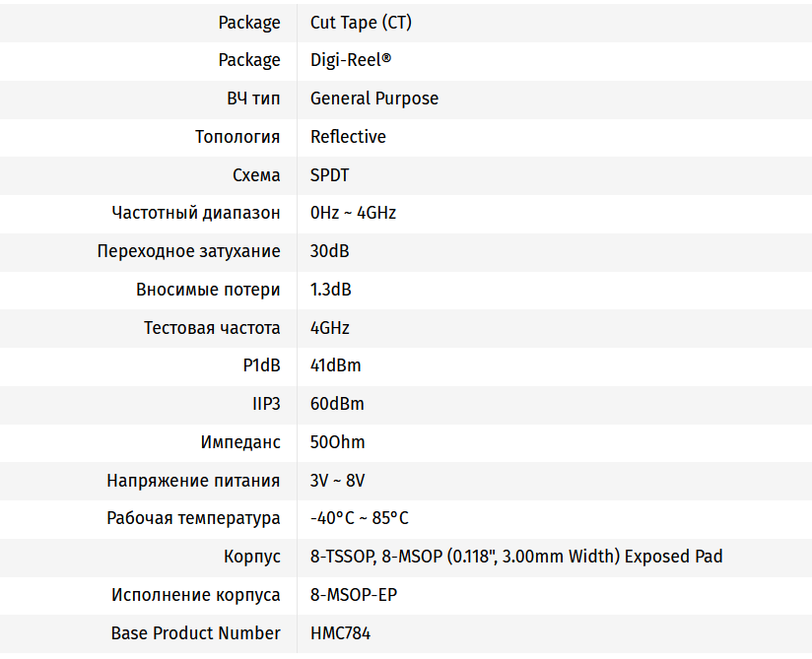Viewport: 812px width, 659px height.
Task: Click the "HMC784" base product number
Action: [340, 633]
